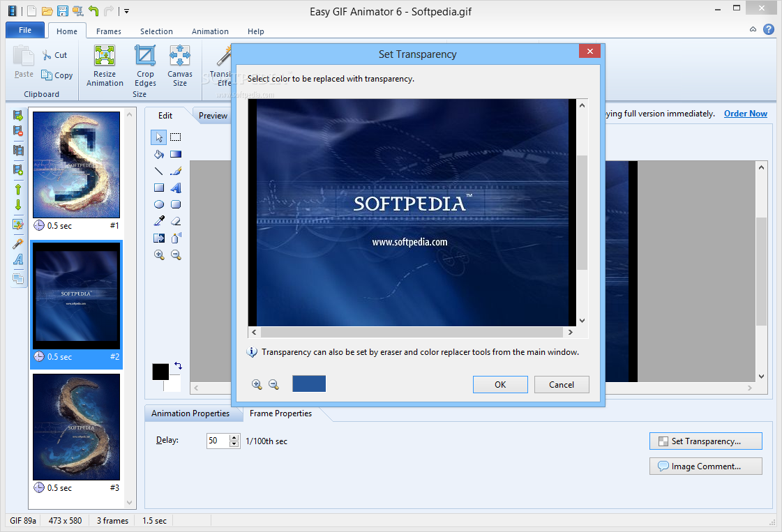Image resolution: width=782 pixels, height=532 pixels.
Task: Zoom out within Set Transparency dialog
Action: point(273,384)
